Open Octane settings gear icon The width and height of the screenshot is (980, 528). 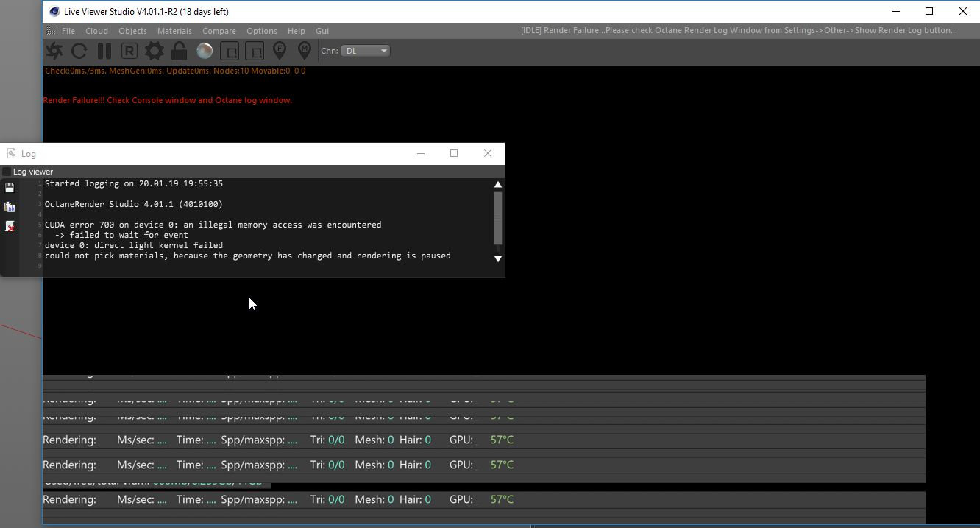pos(155,51)
